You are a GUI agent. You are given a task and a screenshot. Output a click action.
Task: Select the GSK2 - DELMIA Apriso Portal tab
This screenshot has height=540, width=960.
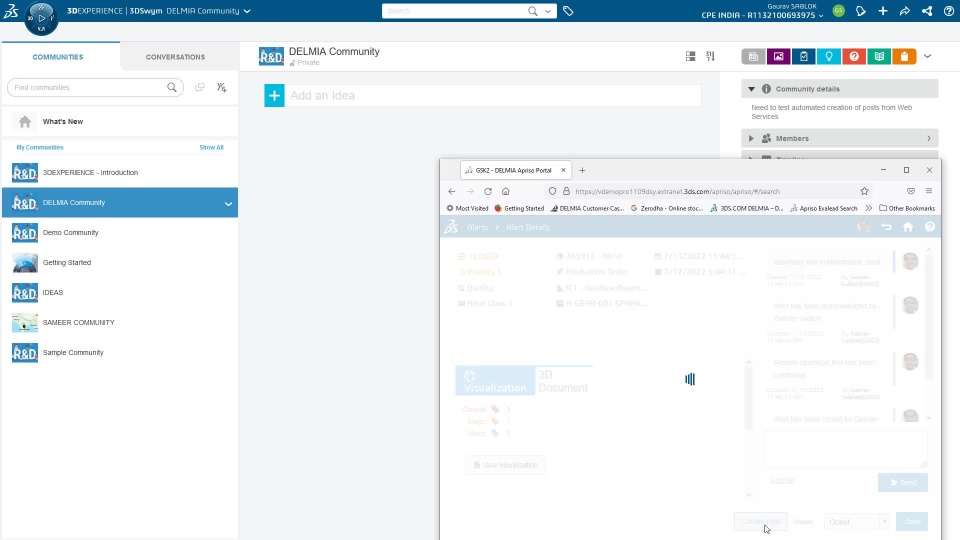[x=514, y=170]
